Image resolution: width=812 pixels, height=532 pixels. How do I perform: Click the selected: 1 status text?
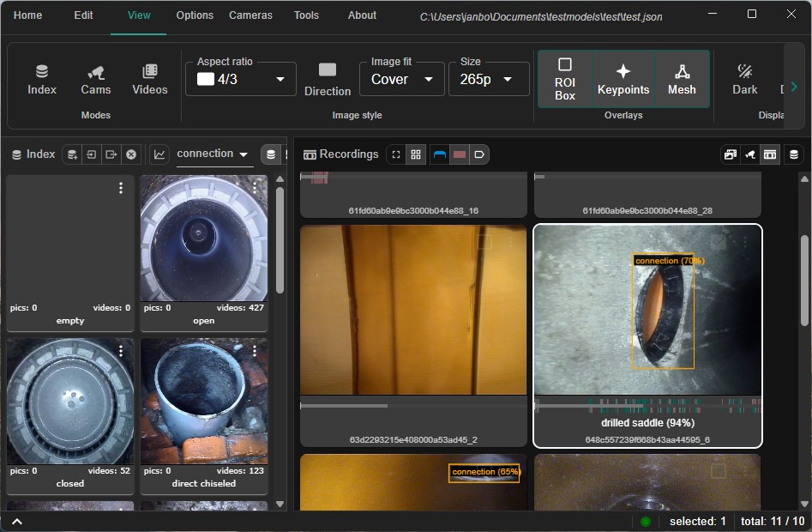click(697, 522)
